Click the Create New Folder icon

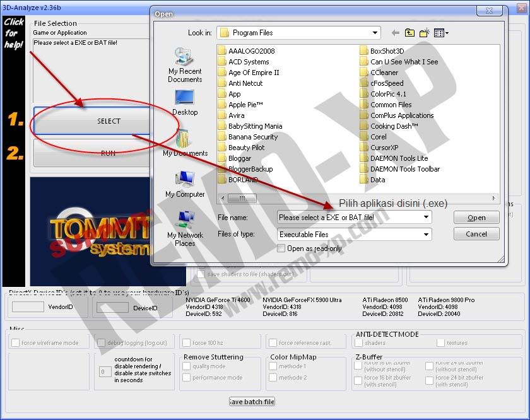pos(425,33)
